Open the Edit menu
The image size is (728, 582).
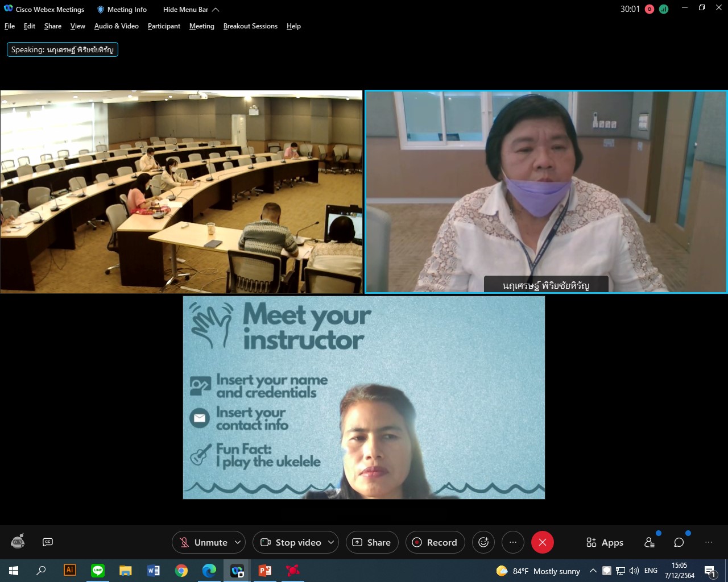pyautogui.click(x=30, y=26)
